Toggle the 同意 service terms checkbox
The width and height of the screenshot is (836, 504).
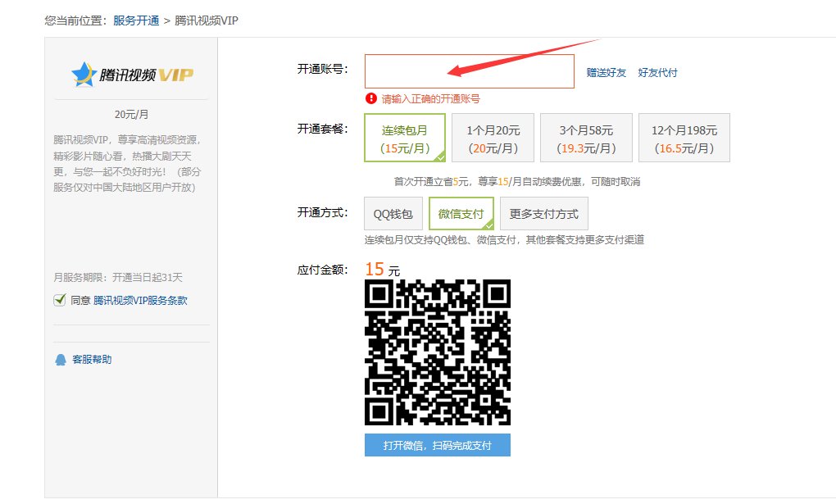point(59,301)
